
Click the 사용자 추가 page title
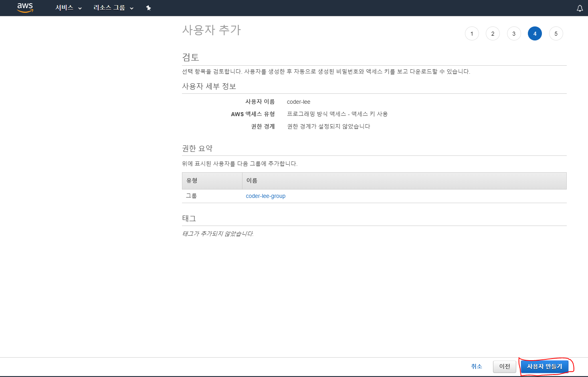212,30
